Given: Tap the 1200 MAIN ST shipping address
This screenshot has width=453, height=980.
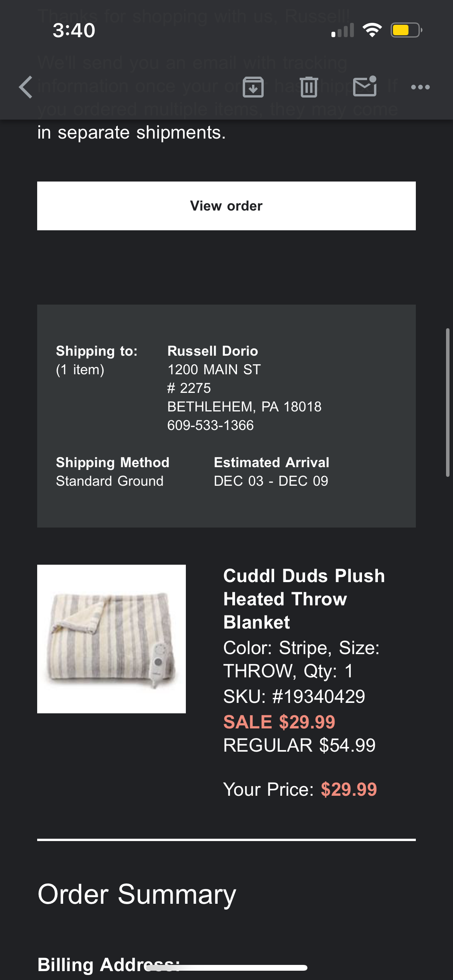Looking at the screenshot, I should [x=214, y=370].
